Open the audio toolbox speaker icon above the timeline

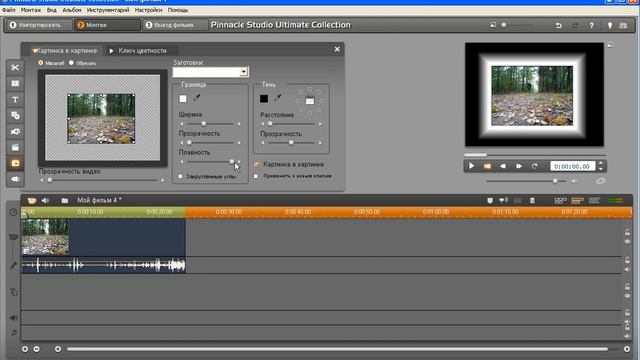[x=45, y=200]
